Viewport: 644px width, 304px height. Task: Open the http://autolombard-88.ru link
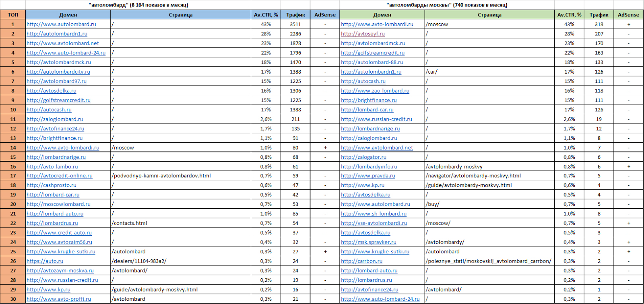click(x=372, y=62)
